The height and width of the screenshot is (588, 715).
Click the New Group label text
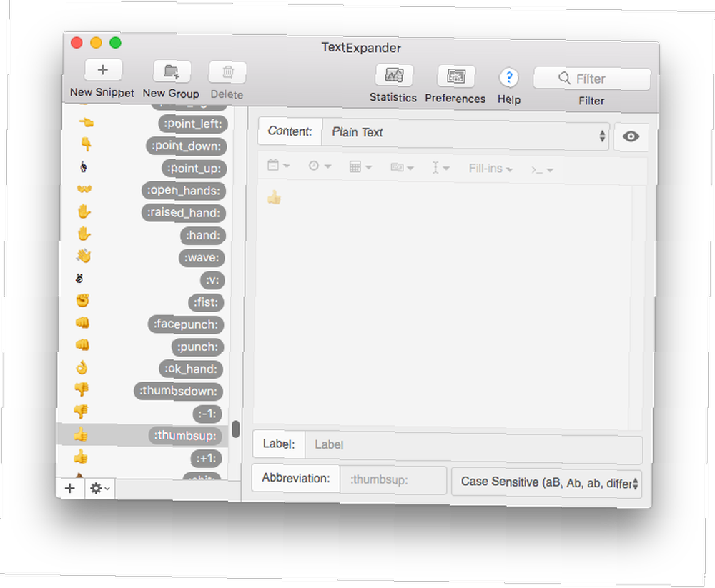click(171, 94)
